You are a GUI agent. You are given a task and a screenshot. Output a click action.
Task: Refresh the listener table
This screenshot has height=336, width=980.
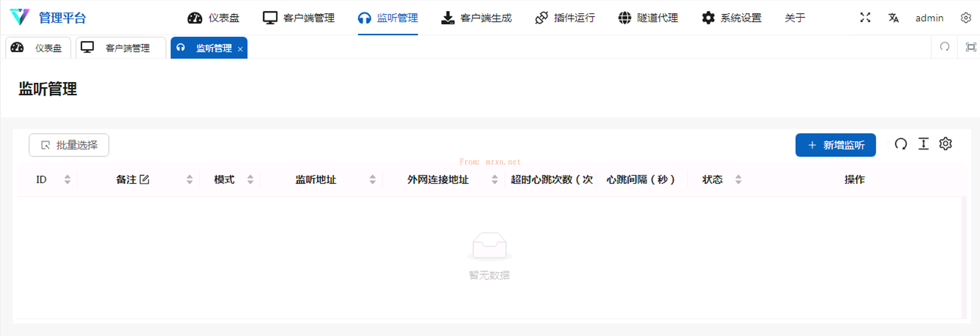pyautogui.click(x=901, y=144)
